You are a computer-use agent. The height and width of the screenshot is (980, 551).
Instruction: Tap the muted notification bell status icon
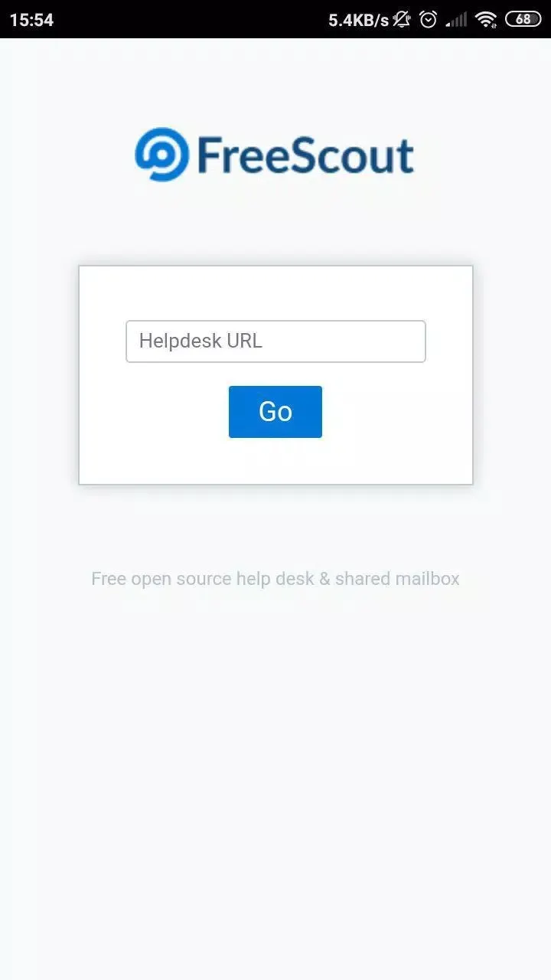coord(402,20)
